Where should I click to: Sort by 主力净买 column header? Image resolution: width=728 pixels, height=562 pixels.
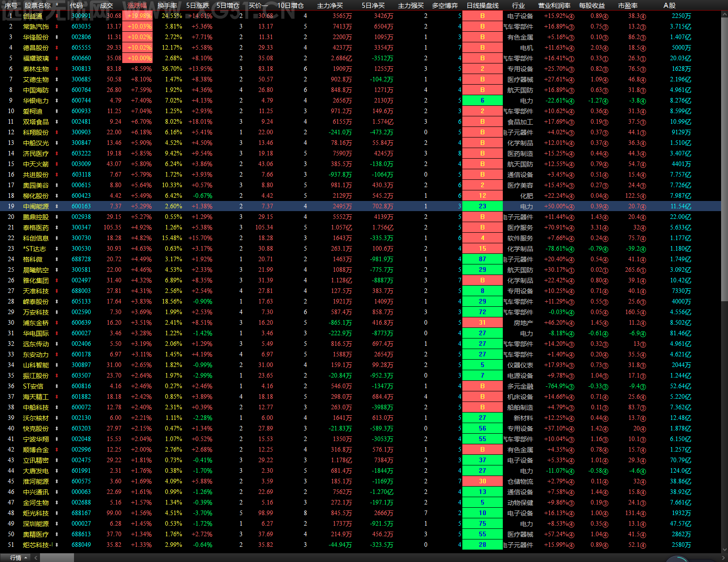tap(330, 6)
